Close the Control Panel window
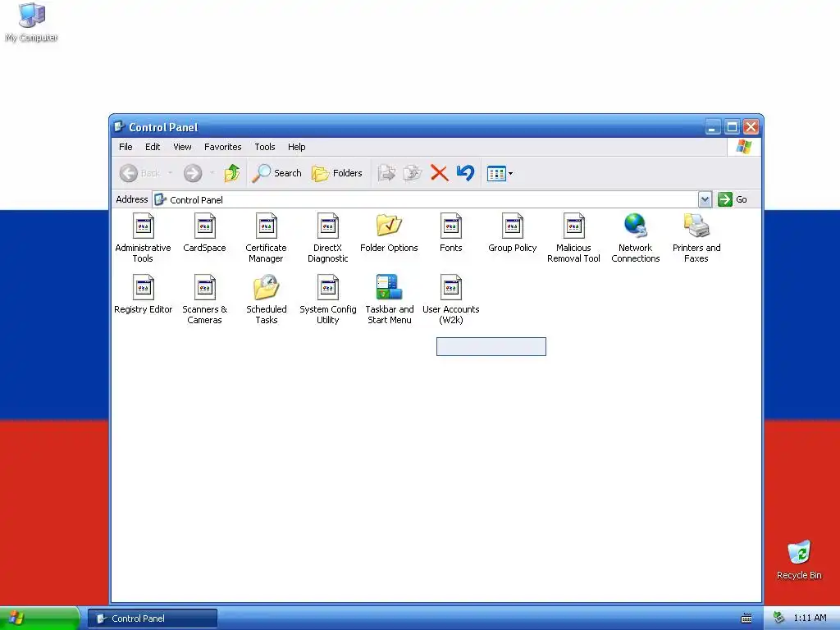840x630 pixels. [x=751, y=127]
